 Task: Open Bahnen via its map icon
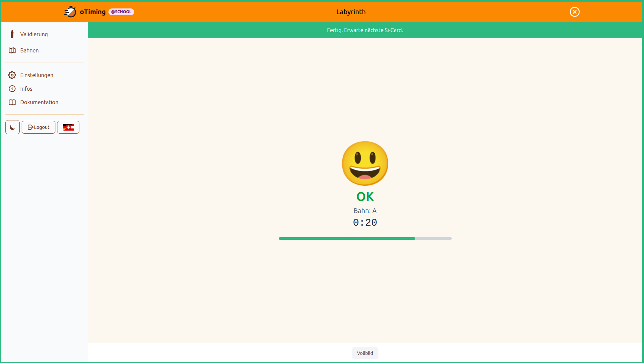12,50
